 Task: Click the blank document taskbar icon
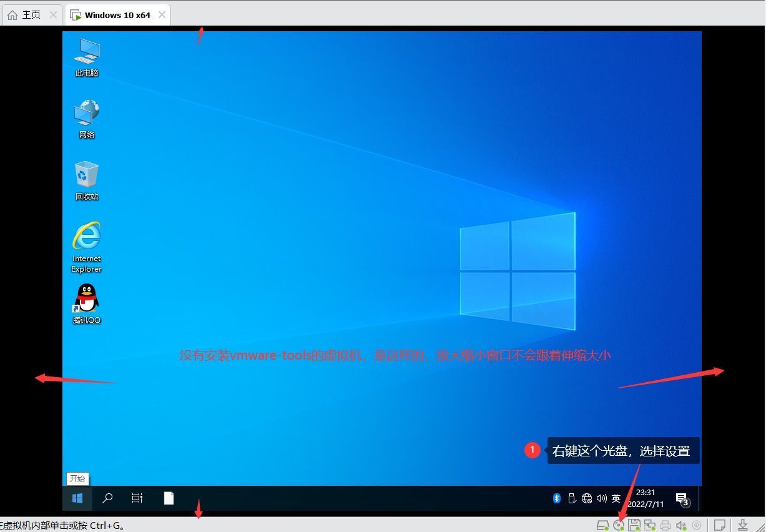tap(169, 498)
